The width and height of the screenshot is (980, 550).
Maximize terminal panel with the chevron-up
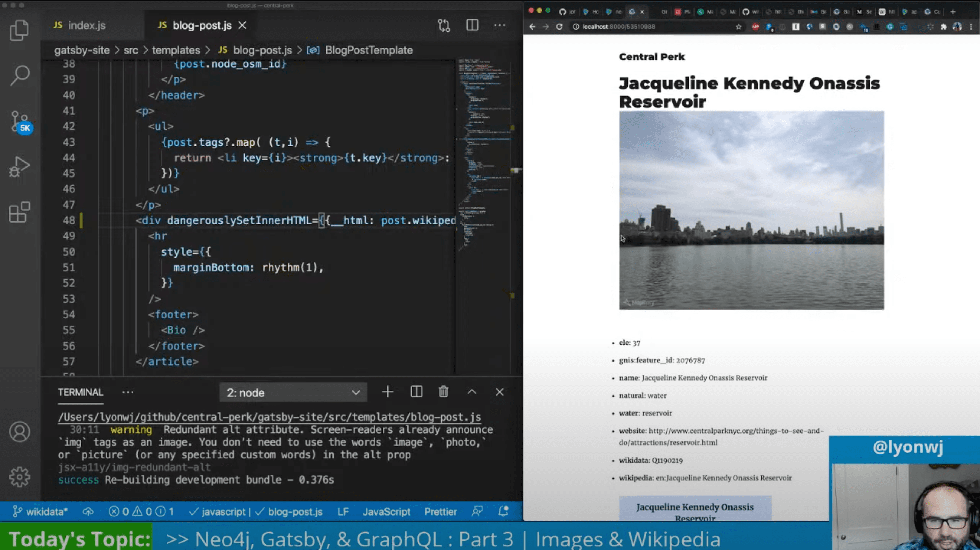[472, 392]
